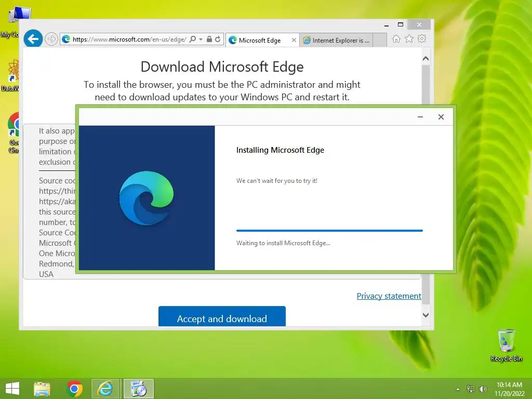The image size is (532, 399).
Task: Click the Internet Explorer forward arrow button
Action: [51, 39]
